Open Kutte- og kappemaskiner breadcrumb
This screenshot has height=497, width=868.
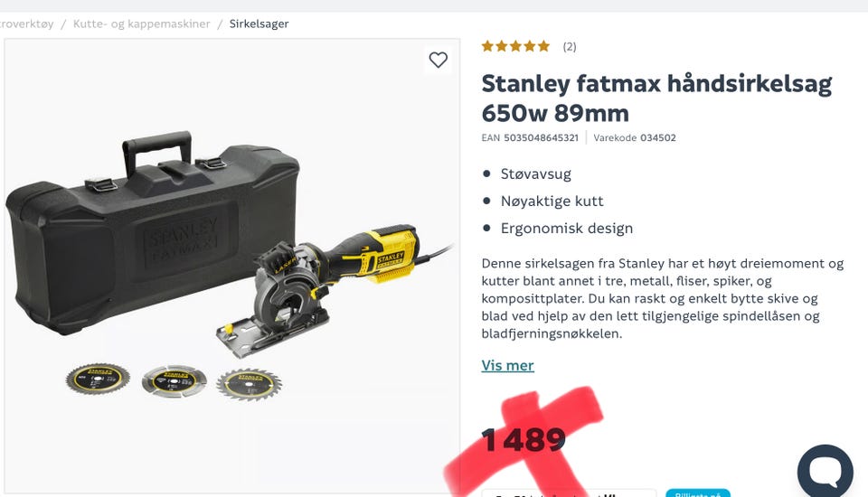tap(142, 23)
